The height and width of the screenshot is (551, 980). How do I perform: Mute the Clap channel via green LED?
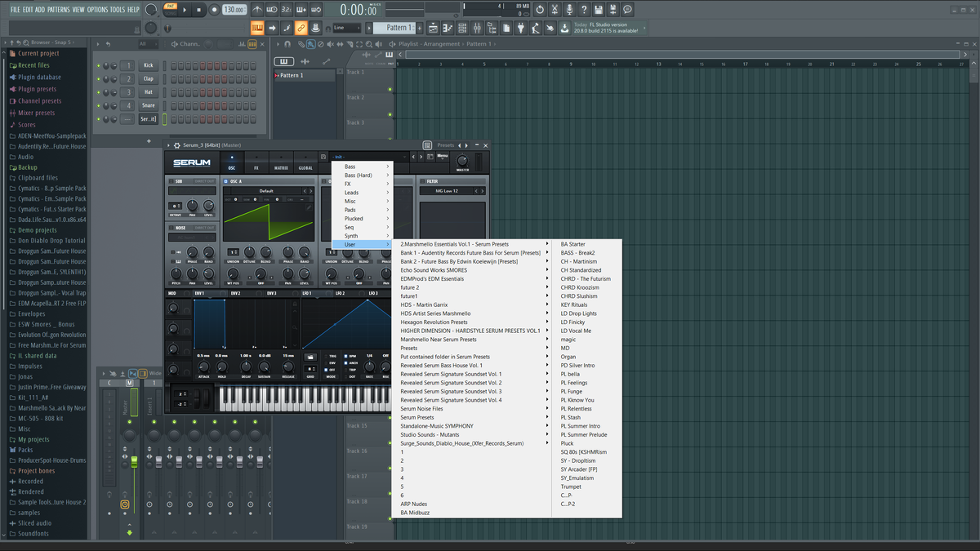[x=98, y=79]
